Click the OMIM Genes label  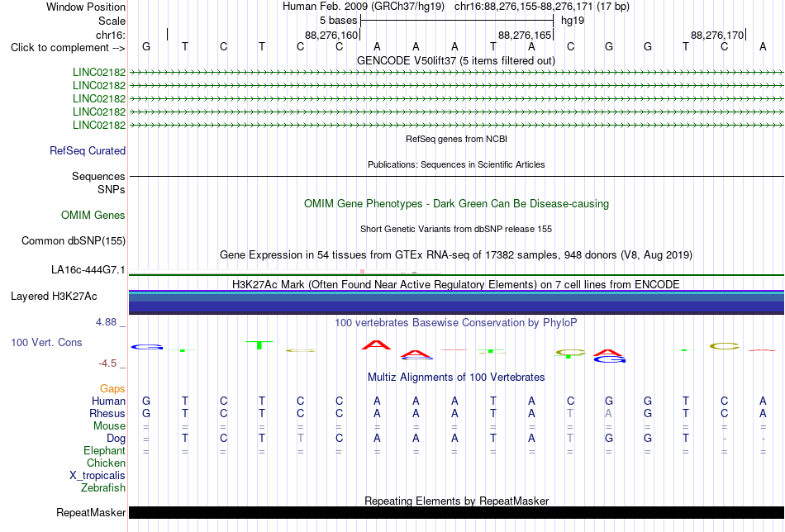93,216
